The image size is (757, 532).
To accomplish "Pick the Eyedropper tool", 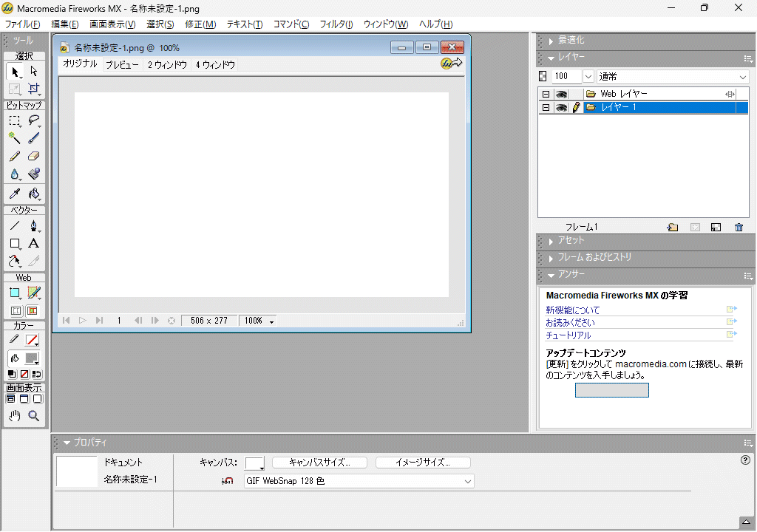I will [x=15, y=194].
